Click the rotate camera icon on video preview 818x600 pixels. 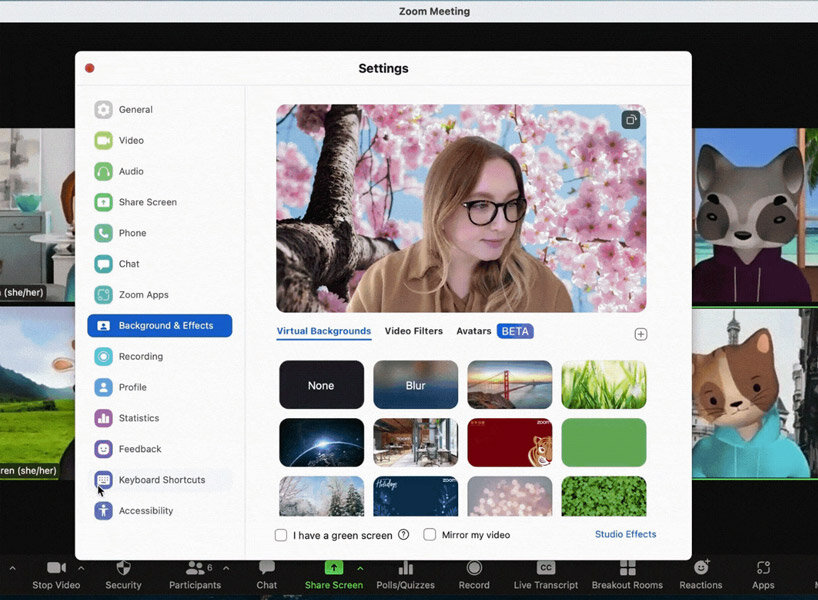pyautogui.click(x=631, y=120)
